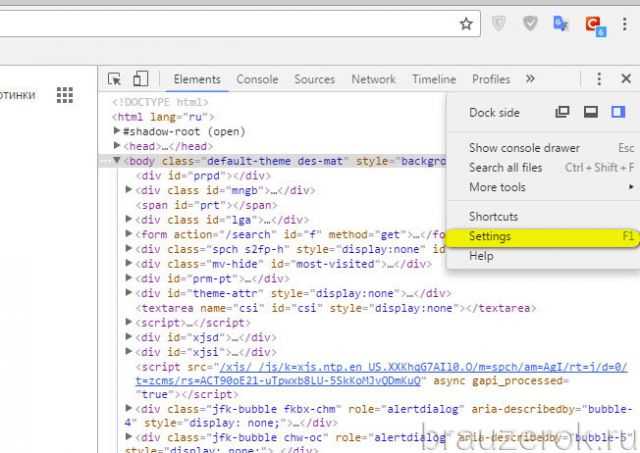Expand the div id prm-pt node
This screenshot has height=453, width=640.
pyautogui.click(x=129, y=278)
